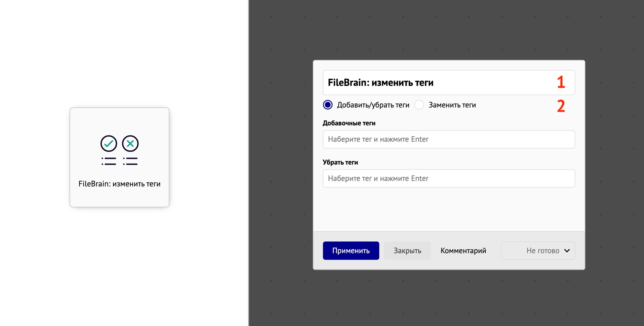The width and height of the screenshot is (644, 326).
Task: Click the card caption "FileBrain: изменить теги"
Action: click(x=120, y=184)
